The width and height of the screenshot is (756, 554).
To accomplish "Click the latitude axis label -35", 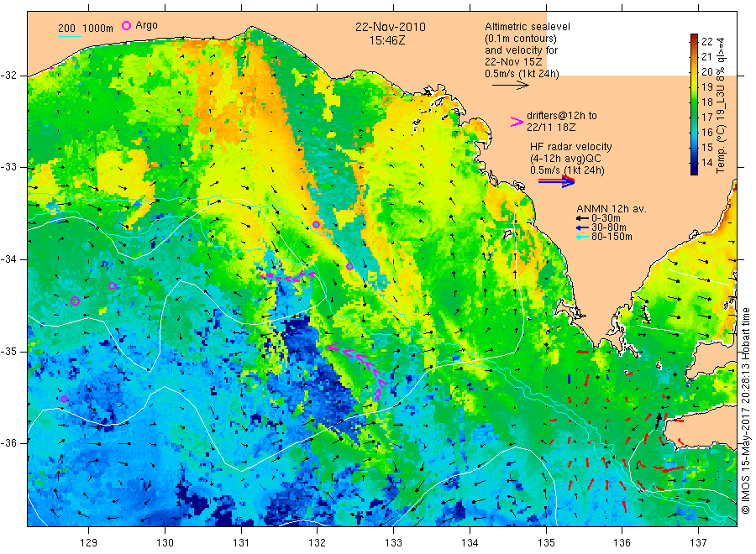I will pyautogui.click(x=8, y=351).
